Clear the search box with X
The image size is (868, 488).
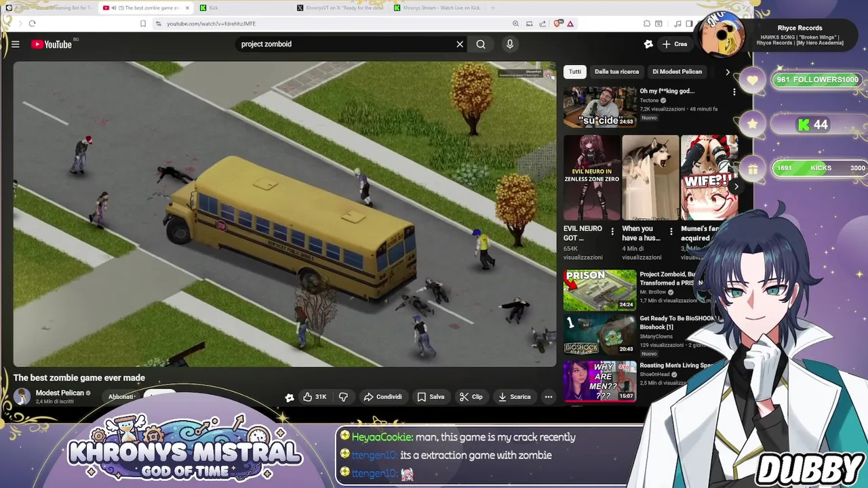click(460, 44)
